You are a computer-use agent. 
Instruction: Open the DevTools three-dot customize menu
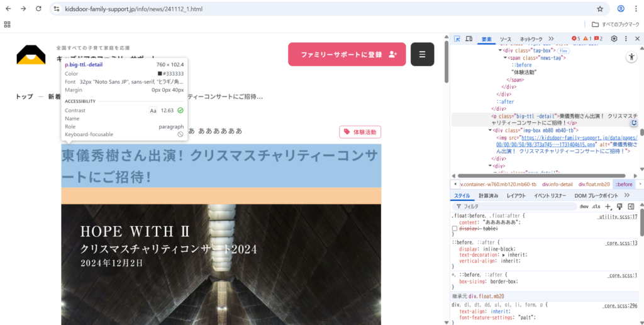pyautogui.click(x=626, y=39)
